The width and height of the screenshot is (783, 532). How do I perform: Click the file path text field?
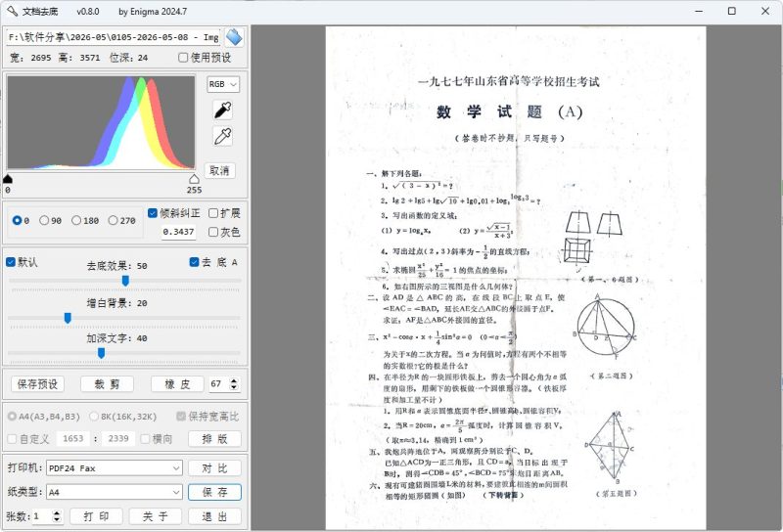click(x=114, y=37)
